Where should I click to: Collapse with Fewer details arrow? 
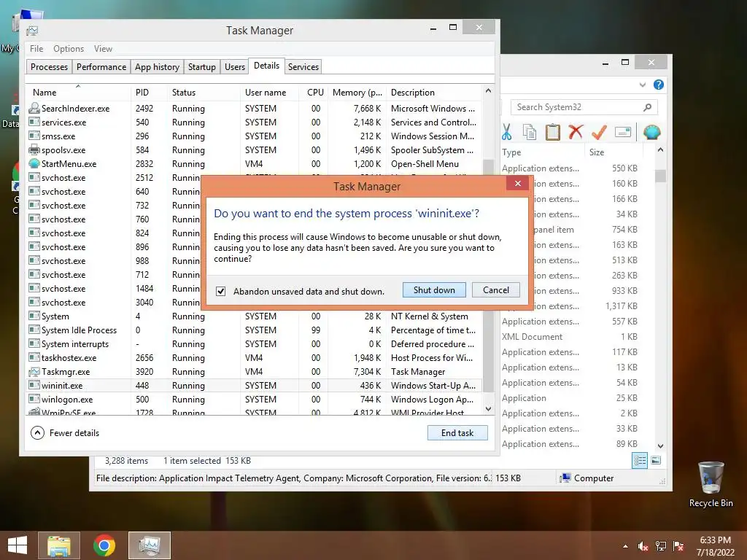click(x=37, y=433)
